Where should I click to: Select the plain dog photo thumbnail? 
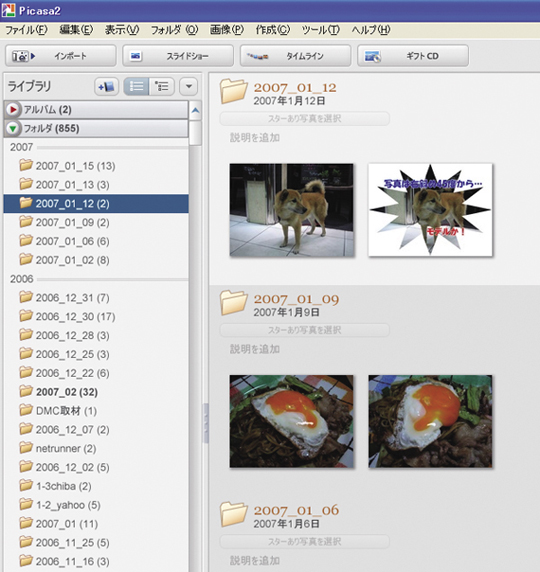(x=292, y=210)
